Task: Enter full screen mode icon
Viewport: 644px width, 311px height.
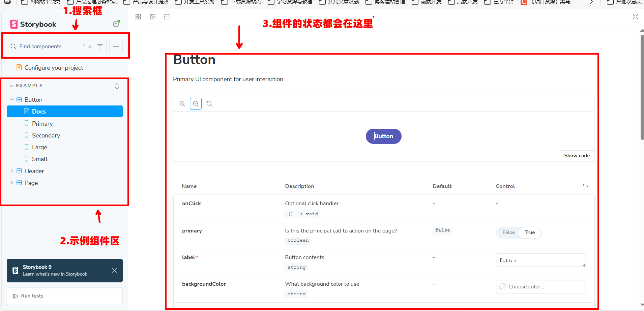Action: tap(635, 17)
